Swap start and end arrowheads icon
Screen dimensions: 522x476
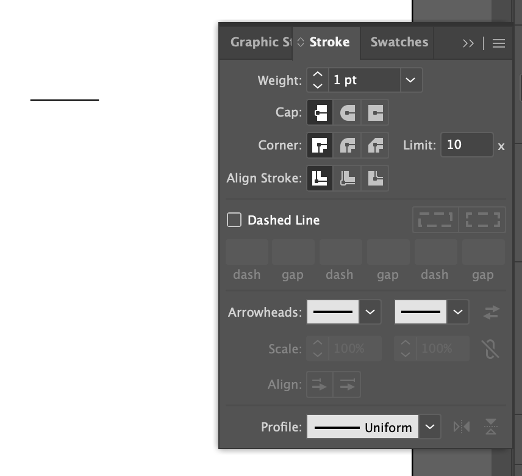(491, 312)
